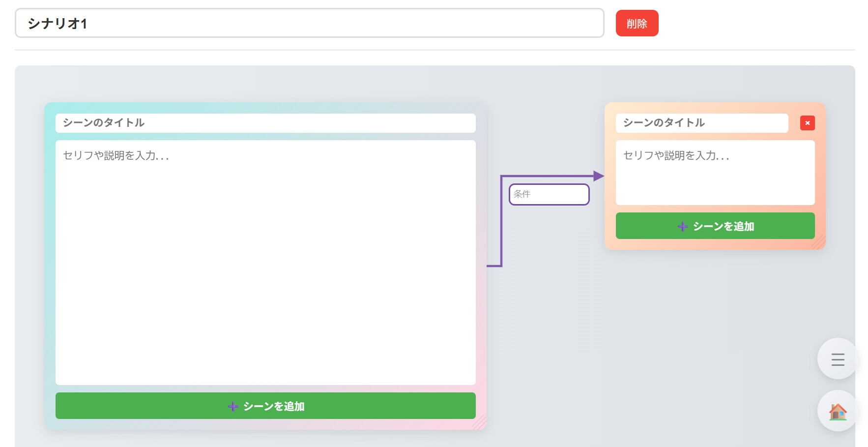868x447 pixels.
Task: Click the red 削除 button
Action: click(x=637, y=24)
